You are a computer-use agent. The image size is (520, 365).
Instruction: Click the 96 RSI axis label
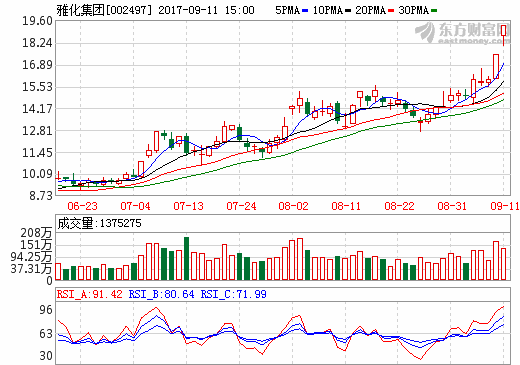[46, 310]
